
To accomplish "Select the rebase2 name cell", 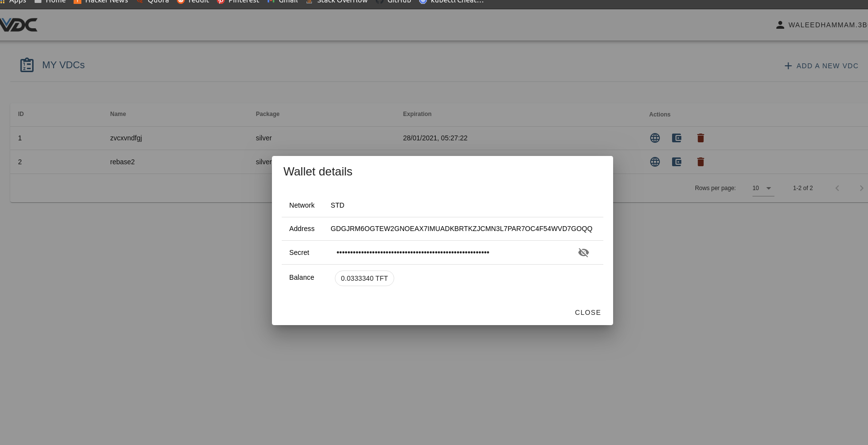I will (122, 162).
